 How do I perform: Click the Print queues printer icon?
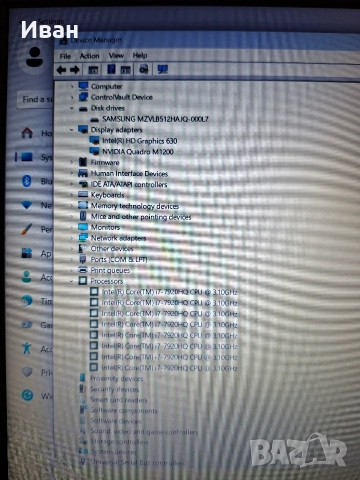tap(83, 270)
